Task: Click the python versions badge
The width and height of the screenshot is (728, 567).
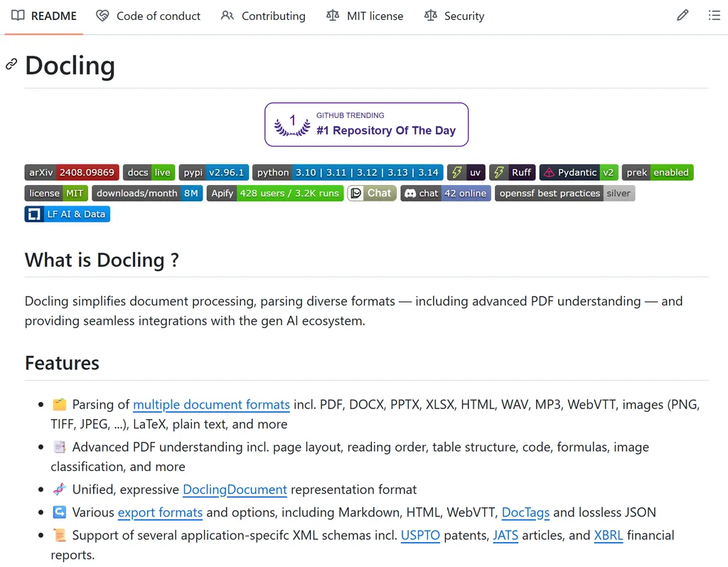Action: coord(348,172)
